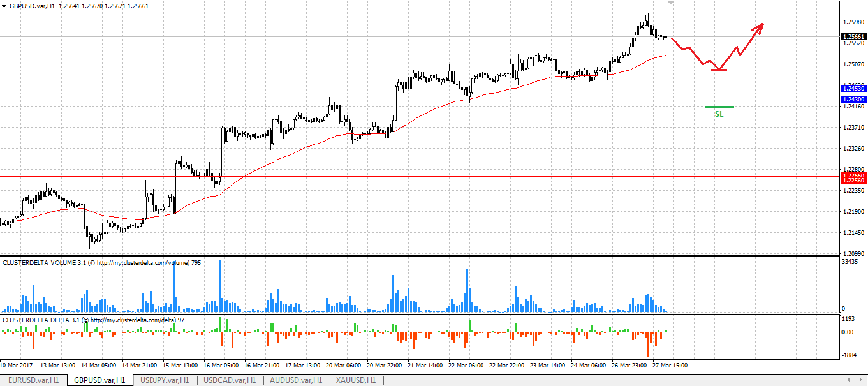This screenshot has height=386, width=868.
Task: Select the blue 1.24530 price level label
Action: click(853, 89)
